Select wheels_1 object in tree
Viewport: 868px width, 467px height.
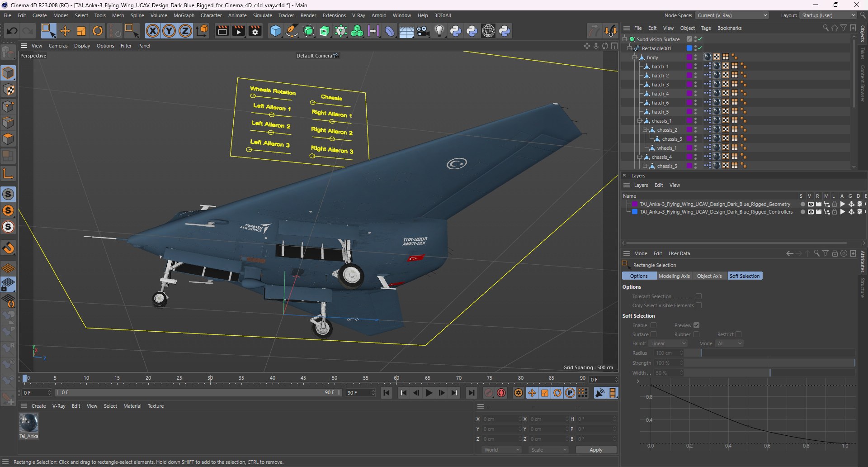[666, 148]
